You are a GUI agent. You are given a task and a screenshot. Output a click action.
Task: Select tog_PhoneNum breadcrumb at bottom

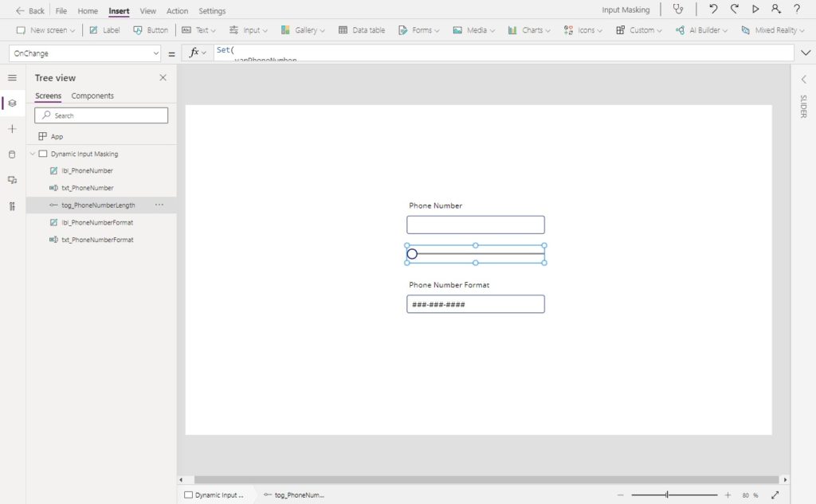294,495
